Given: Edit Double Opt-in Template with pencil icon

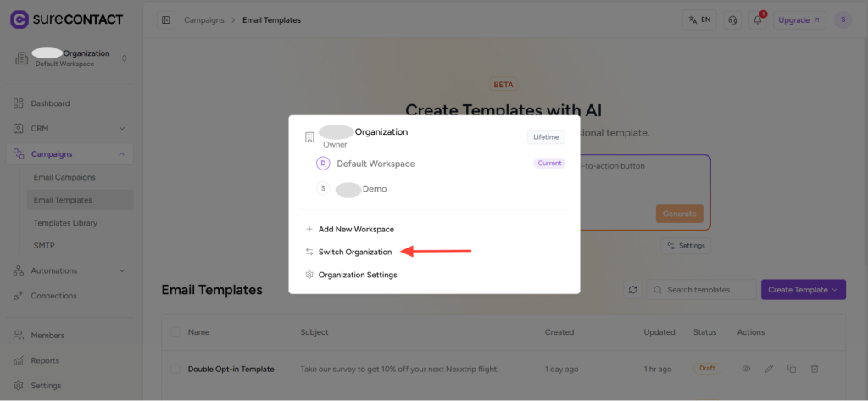Looking at the screenshot, I should tap(769, 369).
